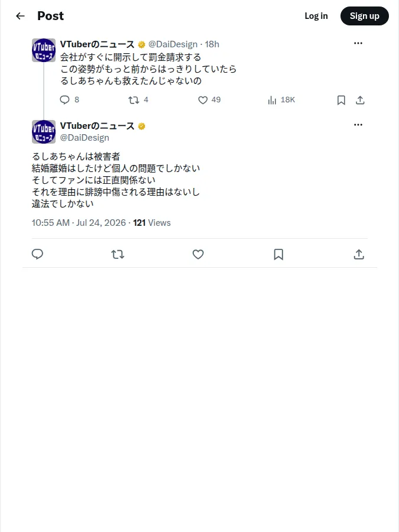The height and width of the screenshot is (532, 399).
Task: Repost the main post
Action: pyautogui.click(x=118, y=254)
